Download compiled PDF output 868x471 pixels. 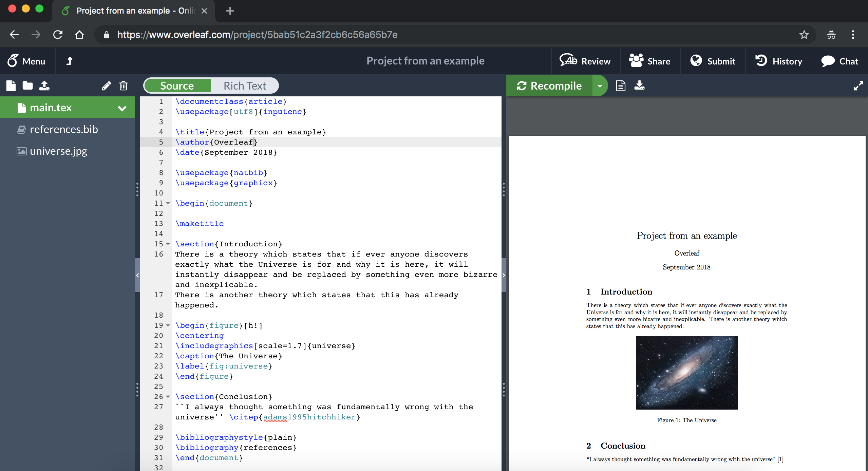(639, 85)
